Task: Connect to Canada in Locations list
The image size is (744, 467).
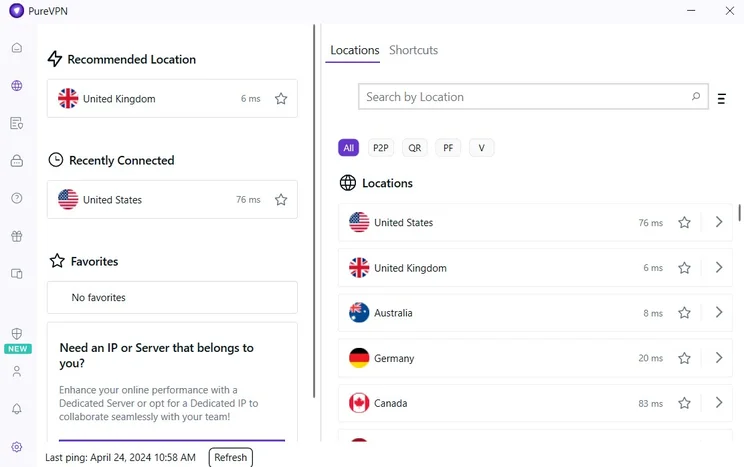Action: pyautogui.click(x=535, y=403)
